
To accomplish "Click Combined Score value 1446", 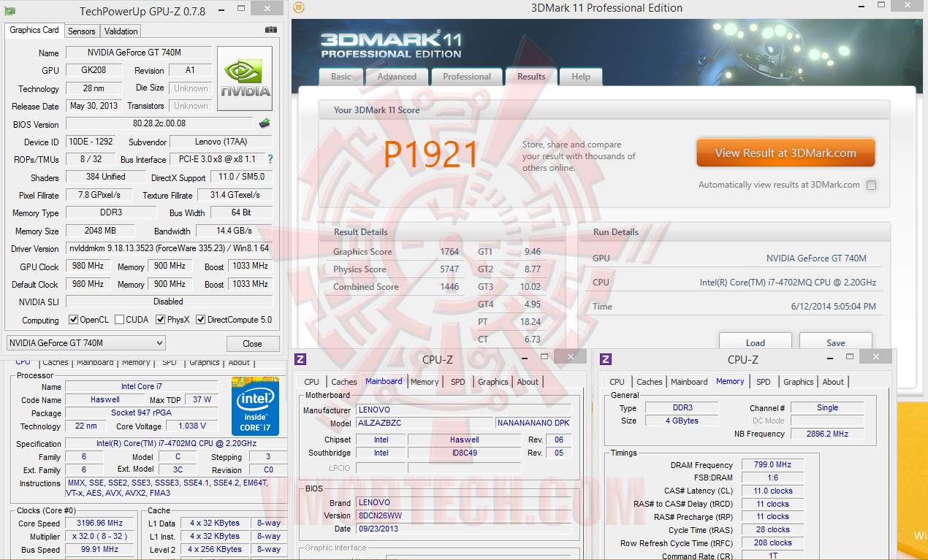I will (x=449, y=287).
